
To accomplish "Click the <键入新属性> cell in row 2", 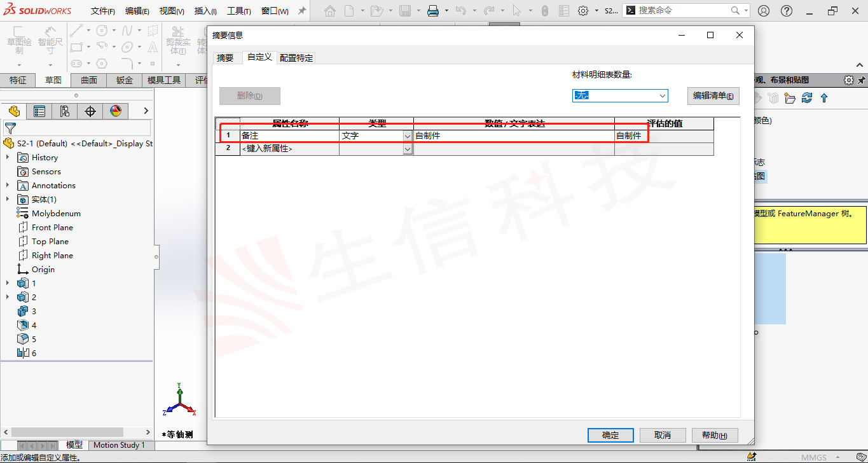I will pyautogui.click(x=289, y=149).
